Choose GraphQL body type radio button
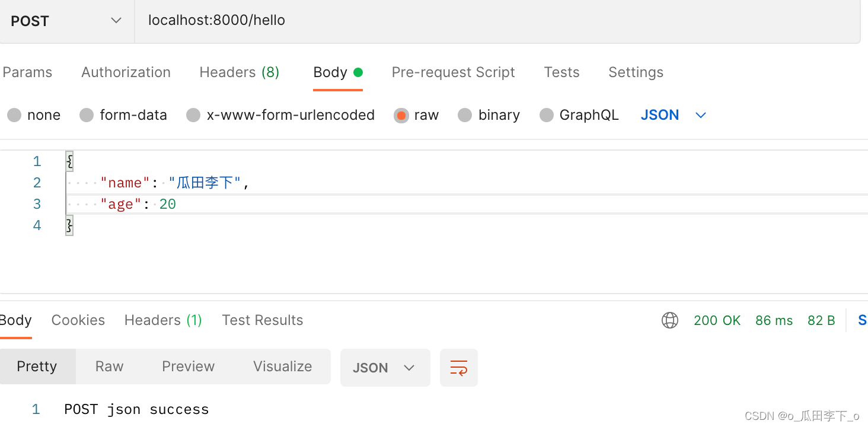Screen dimensions: 868x427 [x=547, y=115]
